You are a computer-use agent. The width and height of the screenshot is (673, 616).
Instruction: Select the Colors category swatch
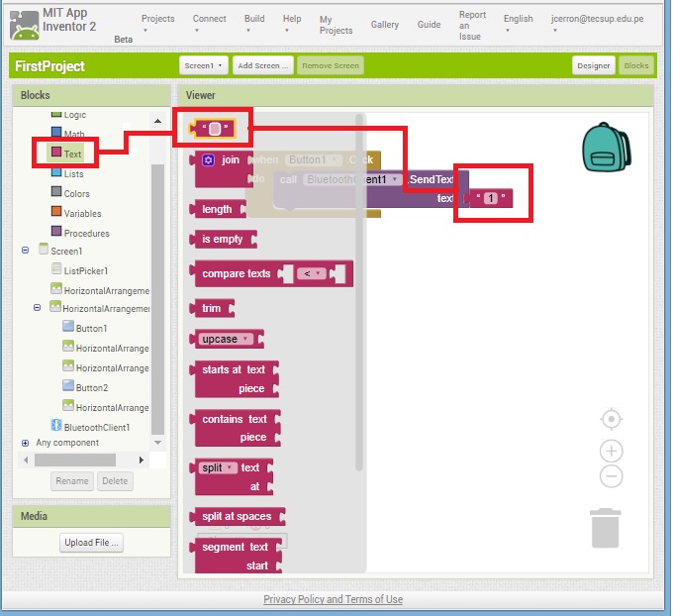[56, 191]
